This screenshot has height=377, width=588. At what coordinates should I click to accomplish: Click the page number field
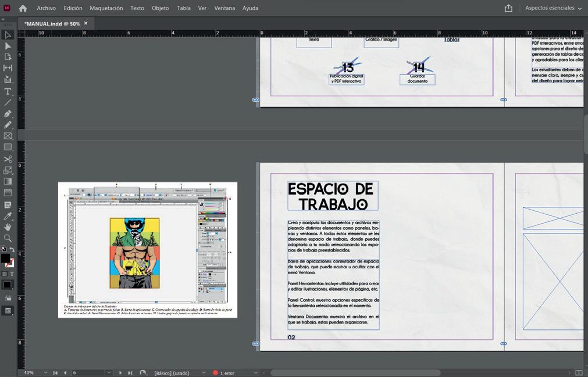(88, 373)
